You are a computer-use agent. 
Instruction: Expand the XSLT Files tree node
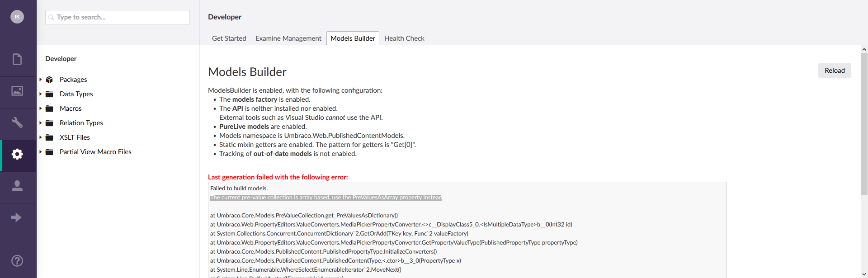coord(40,137)
